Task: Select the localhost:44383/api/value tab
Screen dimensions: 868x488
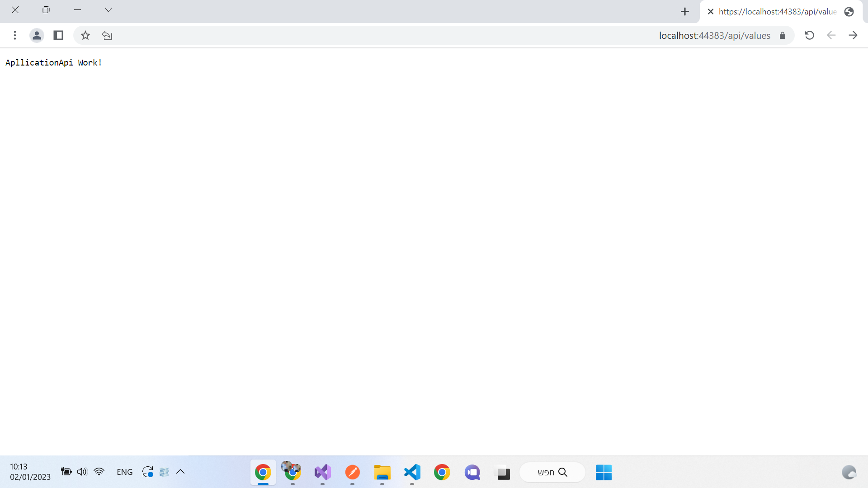Action: pos(778,12)
